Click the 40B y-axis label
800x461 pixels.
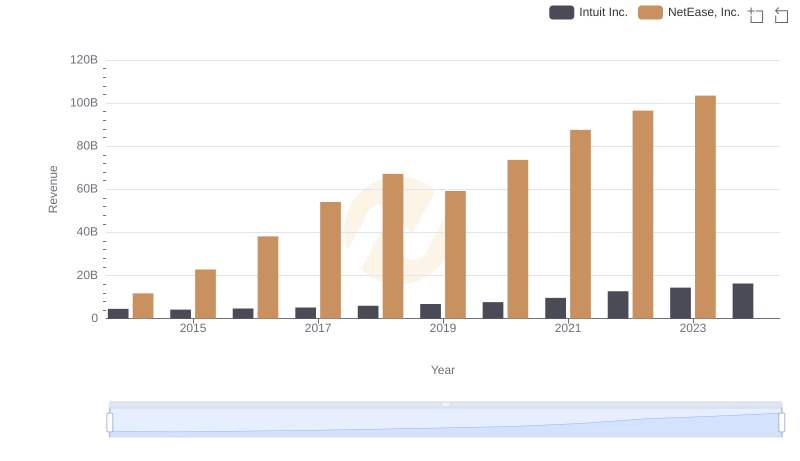click(87, 232)
